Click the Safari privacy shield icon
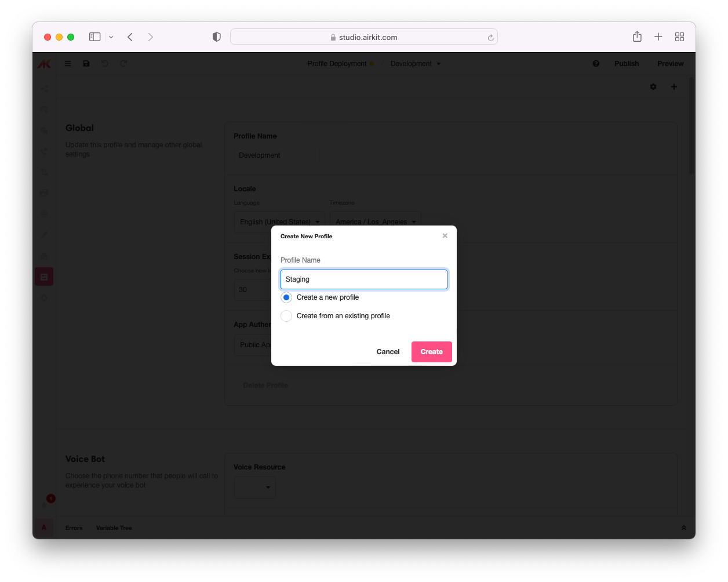The height and width of the screenshot is (582, 728). click(217, 37)
